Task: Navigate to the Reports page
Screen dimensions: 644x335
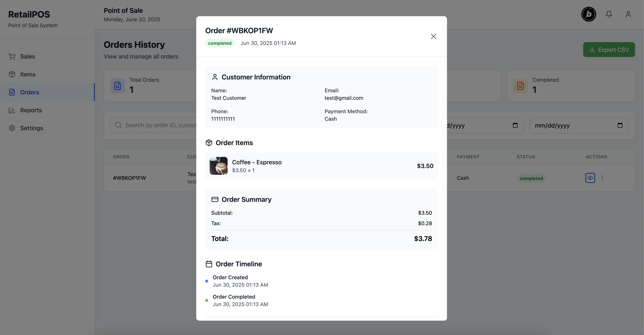Action: pos(31,110)
